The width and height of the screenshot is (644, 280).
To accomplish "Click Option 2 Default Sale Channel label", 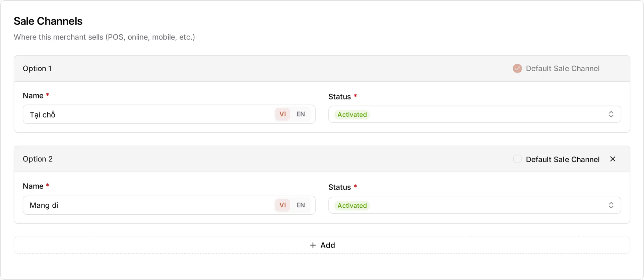I will (563, 159).
